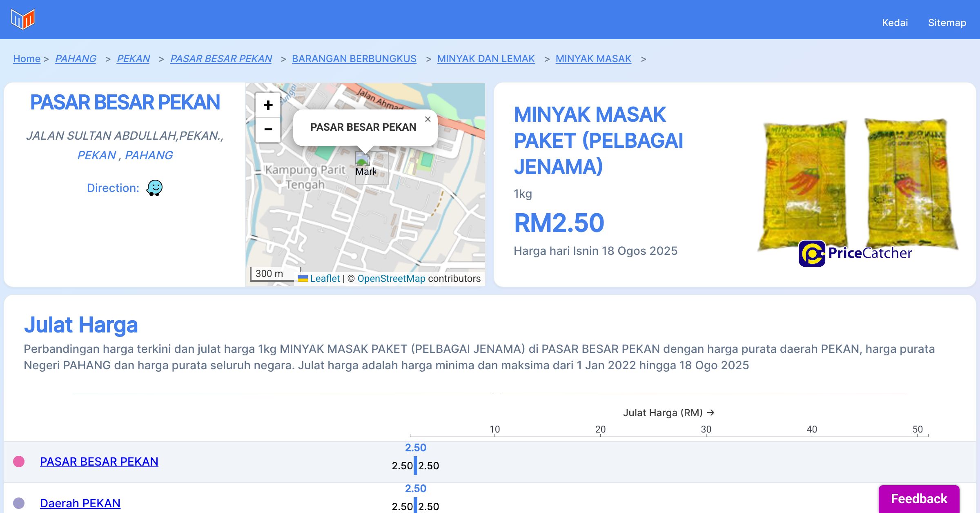This screenshot has width=980, height=513.
Task: Go to Home breadcrumb
Action: pos(27,59)
